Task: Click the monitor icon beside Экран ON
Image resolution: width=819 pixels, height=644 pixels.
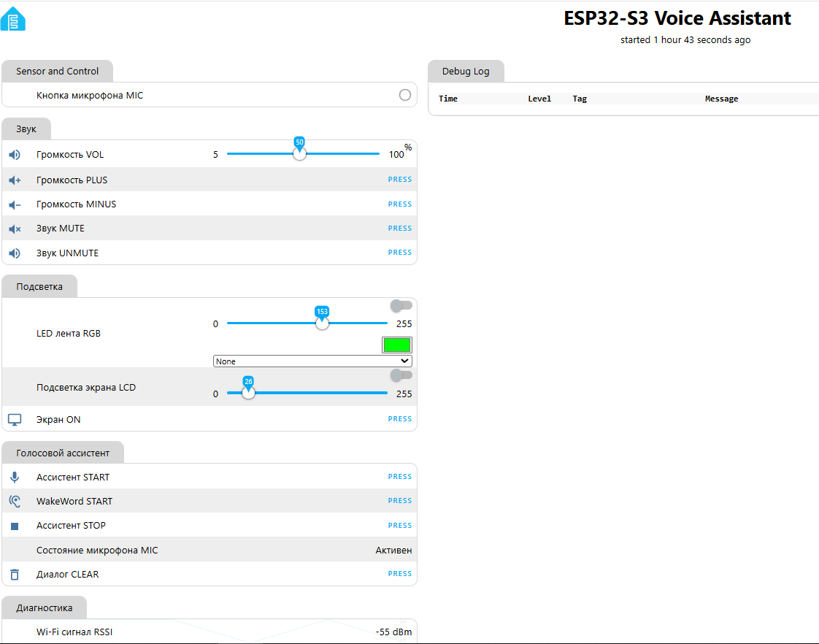Action: tap(15, 419)
